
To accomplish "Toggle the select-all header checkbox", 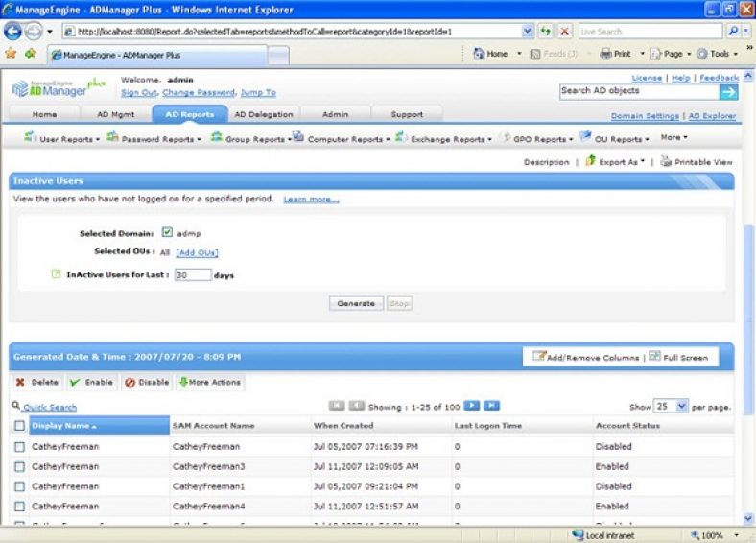I will point(19,425).
